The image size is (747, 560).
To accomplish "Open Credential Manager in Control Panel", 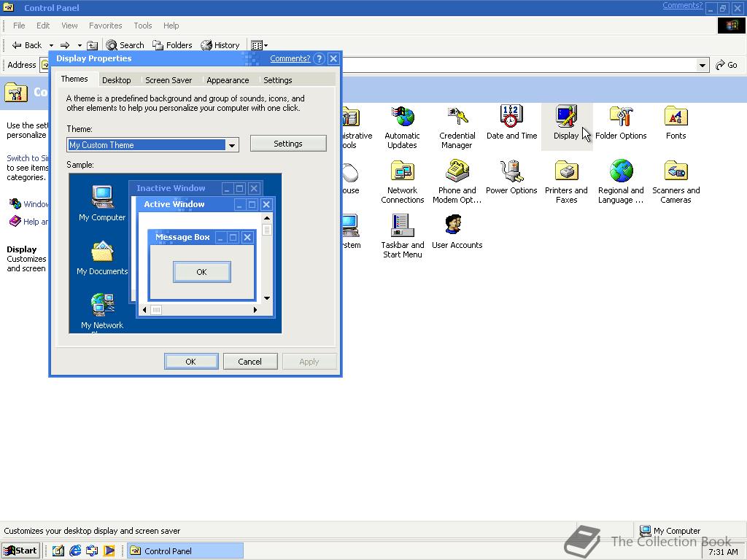I will pos(457,127).
